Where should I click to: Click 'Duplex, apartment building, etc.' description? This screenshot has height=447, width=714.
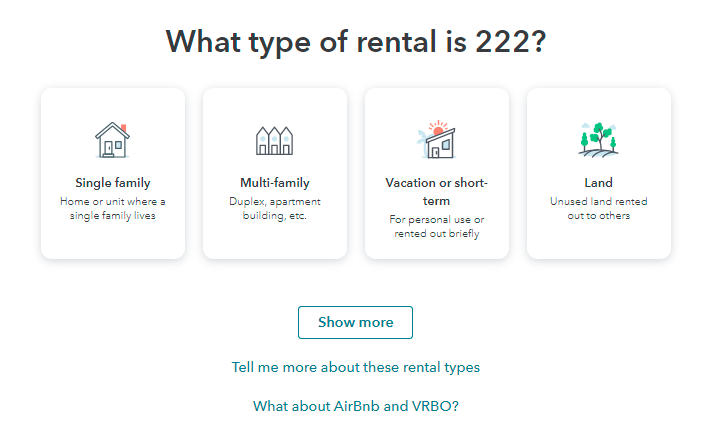pos(275,208)
